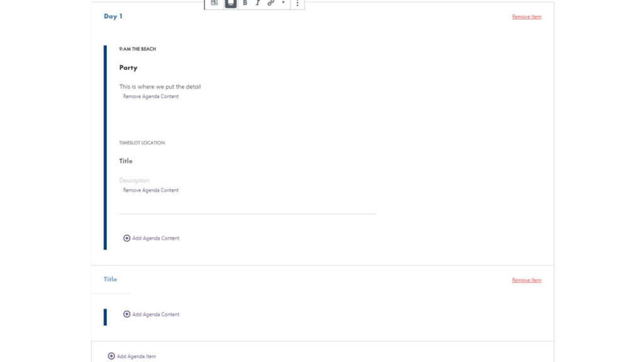The width and height of the screenshot is (644, 362).
Task: Click the block type icon in toolbar
Action: click(x=214, y=3)
